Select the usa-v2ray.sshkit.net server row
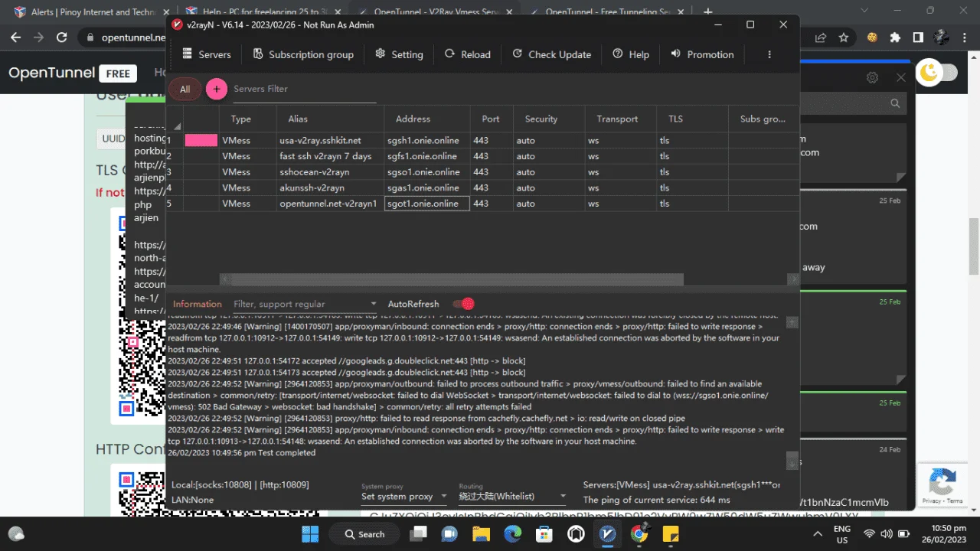This screenshot has width=980, height=551. coord(482,141)
